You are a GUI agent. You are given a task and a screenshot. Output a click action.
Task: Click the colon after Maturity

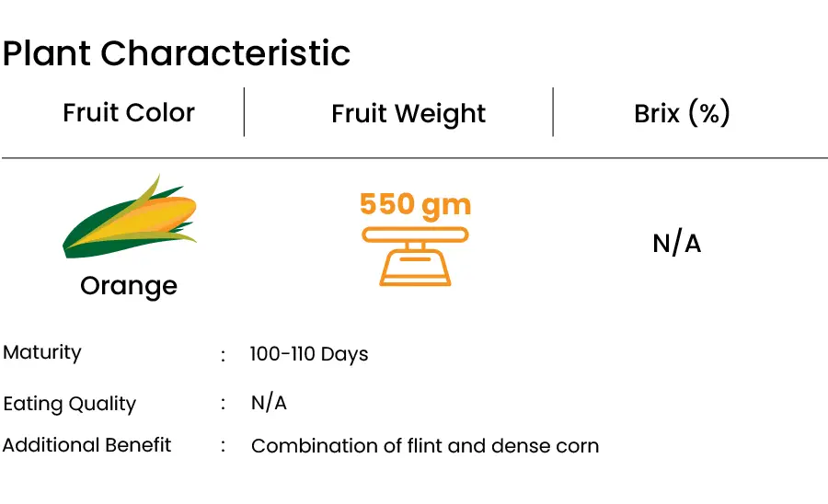[x=223, y=356]
